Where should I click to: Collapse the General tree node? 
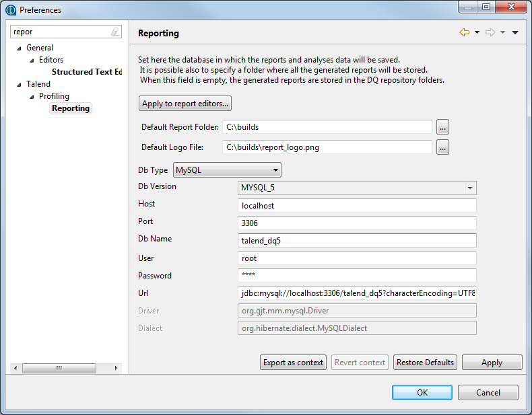[20, 48]
